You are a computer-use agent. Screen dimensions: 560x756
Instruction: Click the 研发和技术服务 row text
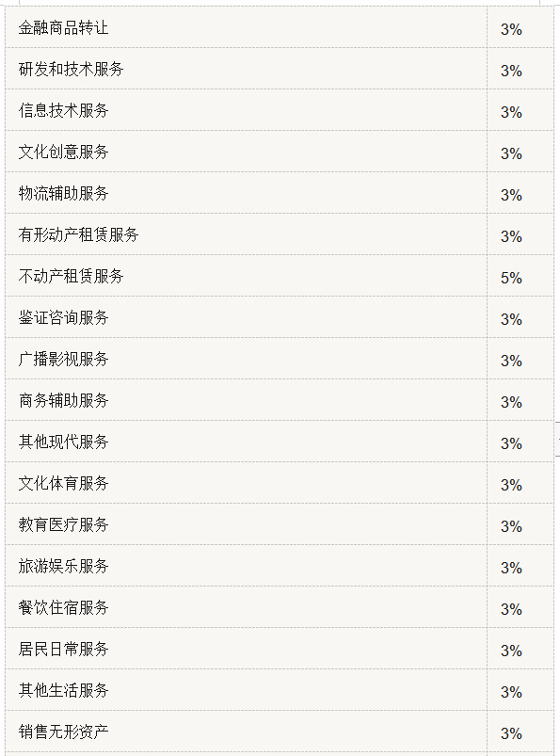click(71, 69)
